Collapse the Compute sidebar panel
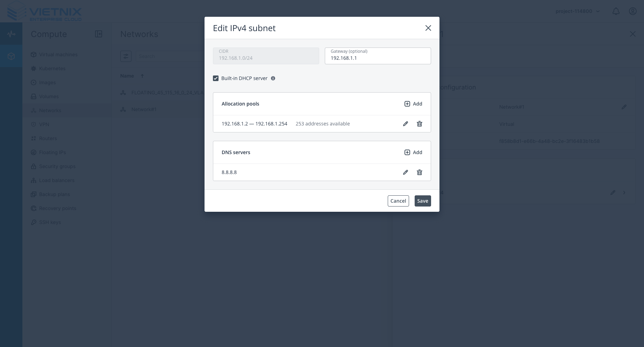644x347 pixels. click(99, 34)
